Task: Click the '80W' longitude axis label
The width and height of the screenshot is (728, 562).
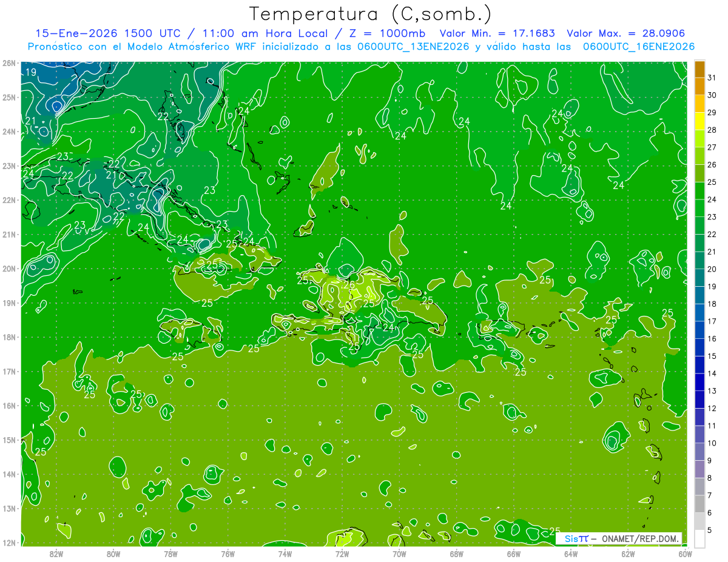Action: pos(113,554)
